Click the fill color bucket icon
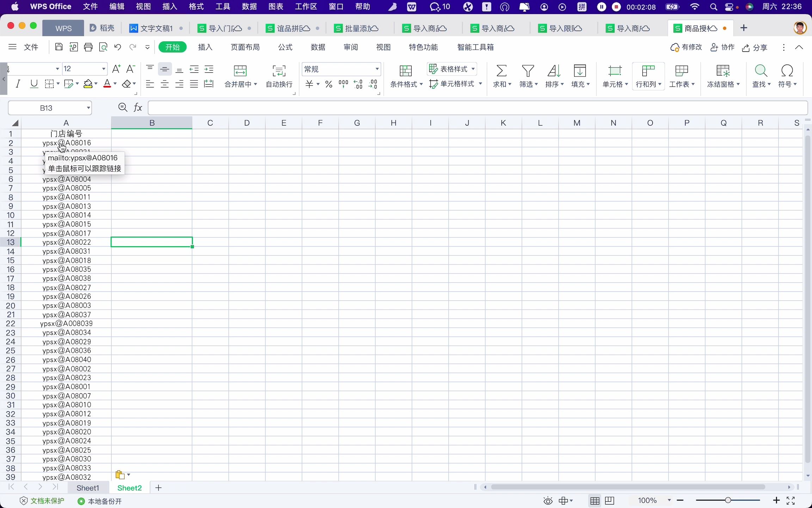The image size is (812, 508). click(x=88, y=84)
